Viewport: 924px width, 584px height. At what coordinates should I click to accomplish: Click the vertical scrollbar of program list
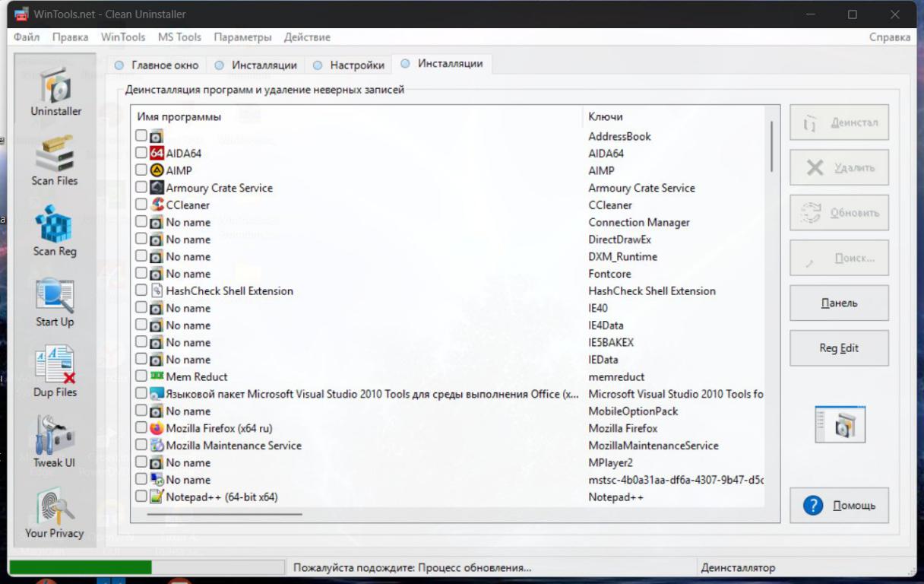(773, 147)
